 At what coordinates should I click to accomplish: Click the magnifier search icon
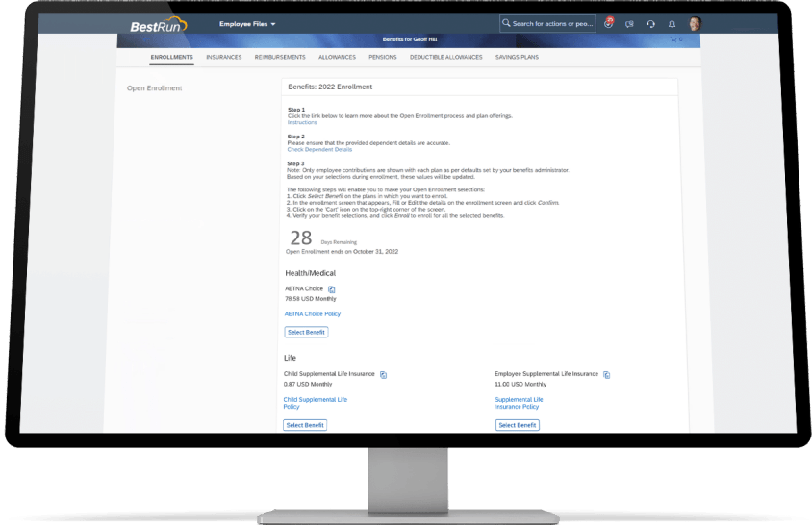tap(506, 23)
